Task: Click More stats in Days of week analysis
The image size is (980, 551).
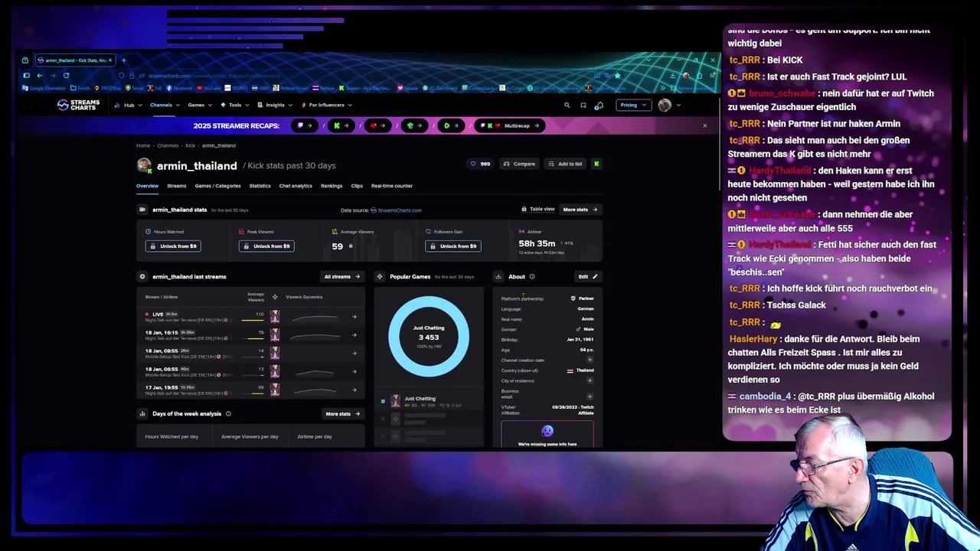Action: tap(342, 413)
